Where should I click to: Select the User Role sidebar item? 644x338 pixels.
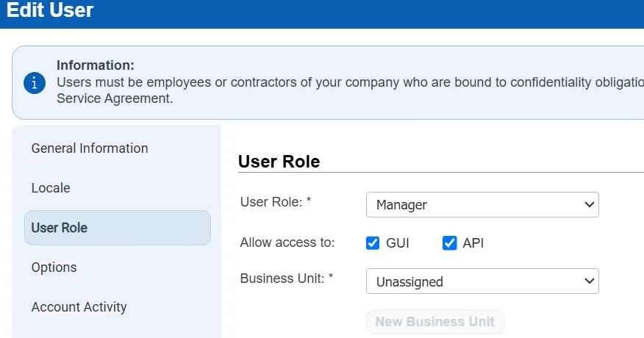(x=60, y=228)
